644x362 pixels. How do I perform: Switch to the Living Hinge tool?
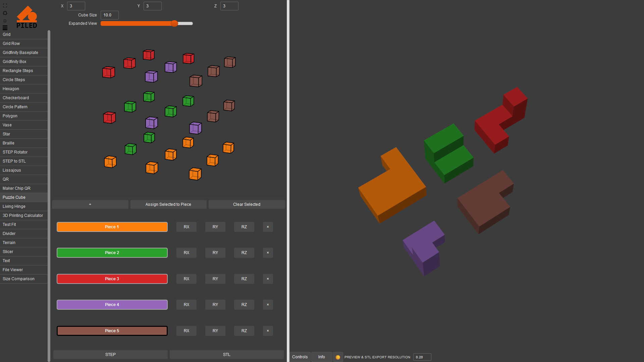tap(14, 206)
